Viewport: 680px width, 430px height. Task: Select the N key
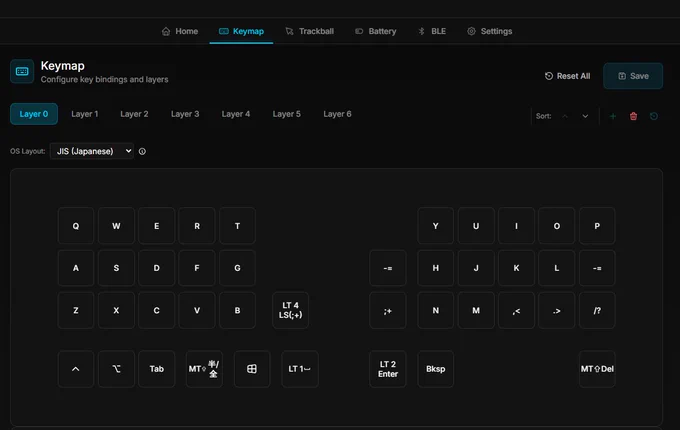pos(435,310)
